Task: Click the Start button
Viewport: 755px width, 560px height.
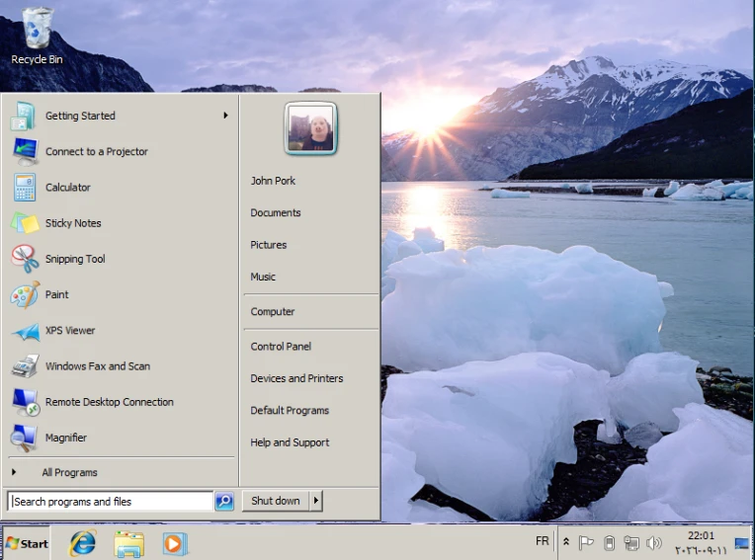Action: point(27,543)
